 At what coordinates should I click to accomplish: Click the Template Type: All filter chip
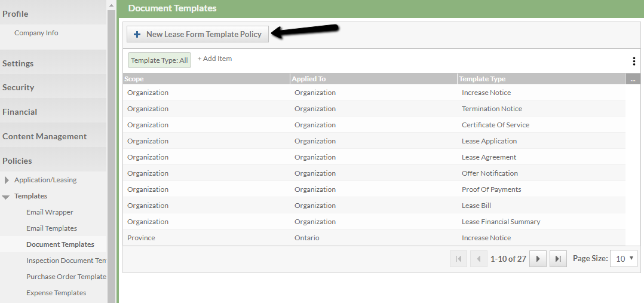(160, 60)
